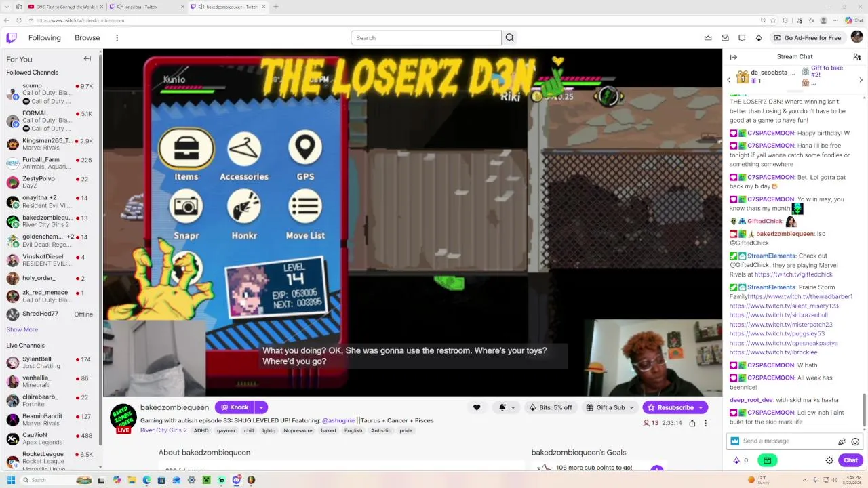Viewport: 868px width, 488px height.
Task: Click the chat identity badge icon
Action: coord(735,441)
